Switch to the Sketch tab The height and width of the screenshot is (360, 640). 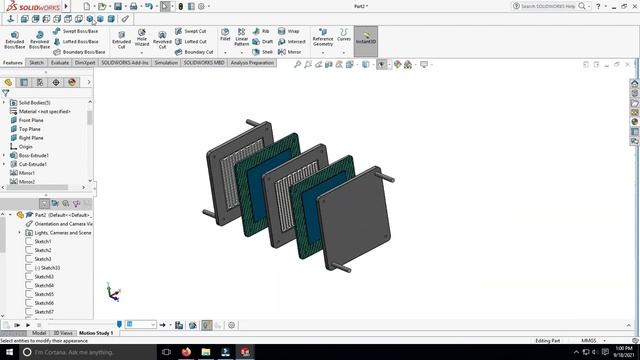click(36, 63)
